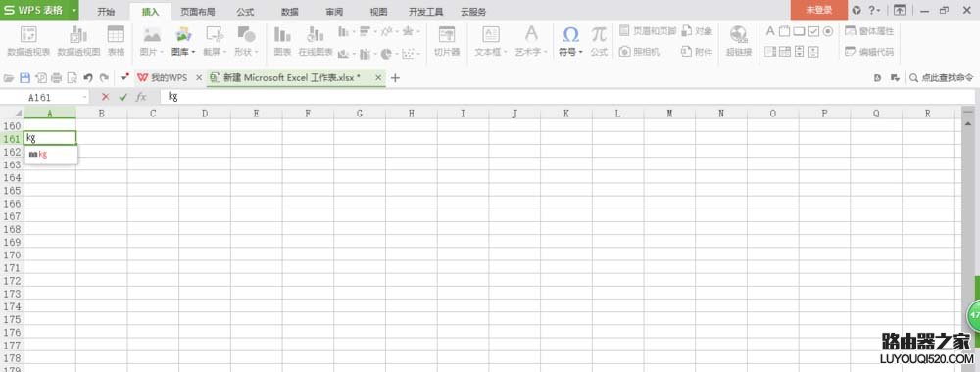The image size is (980, 372).
Task: Click the combo box form control icon
Action: pyautogui.click(x=784, y=52)
